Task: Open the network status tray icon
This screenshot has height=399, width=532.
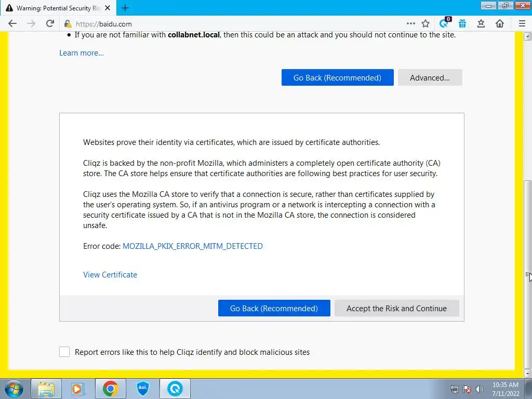Action: pos(454,389)
